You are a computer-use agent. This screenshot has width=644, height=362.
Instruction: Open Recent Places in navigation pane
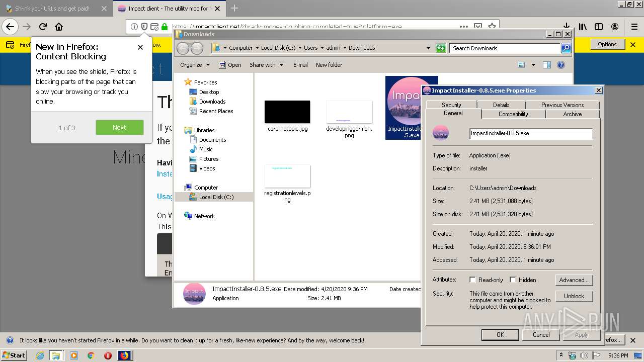pos(216,111)
